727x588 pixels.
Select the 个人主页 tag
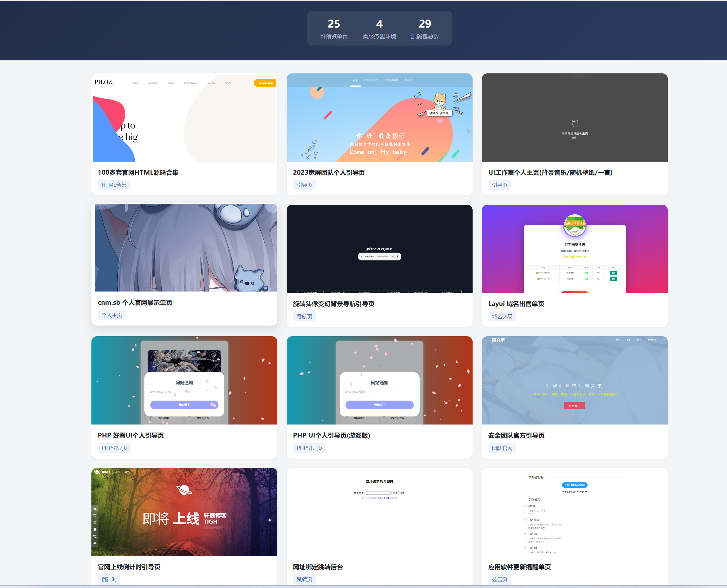click(112, 315)
